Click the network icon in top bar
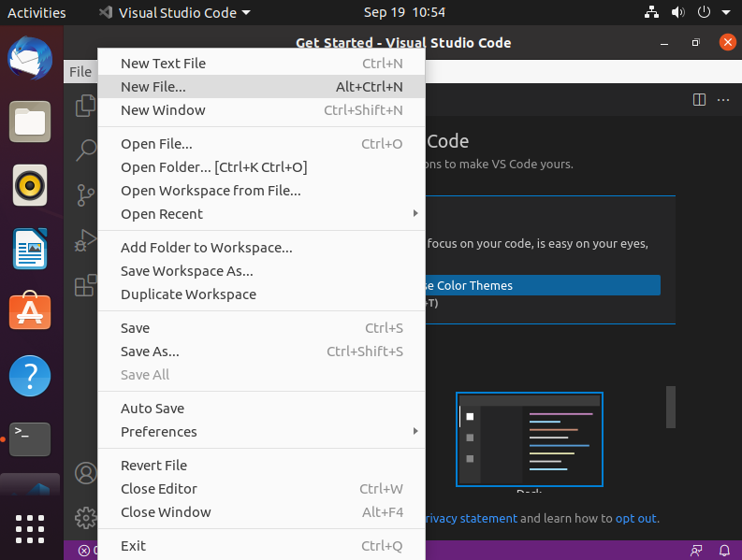This screenshot has width=742, height=560. pyautogui.click(x=651, y=12)
